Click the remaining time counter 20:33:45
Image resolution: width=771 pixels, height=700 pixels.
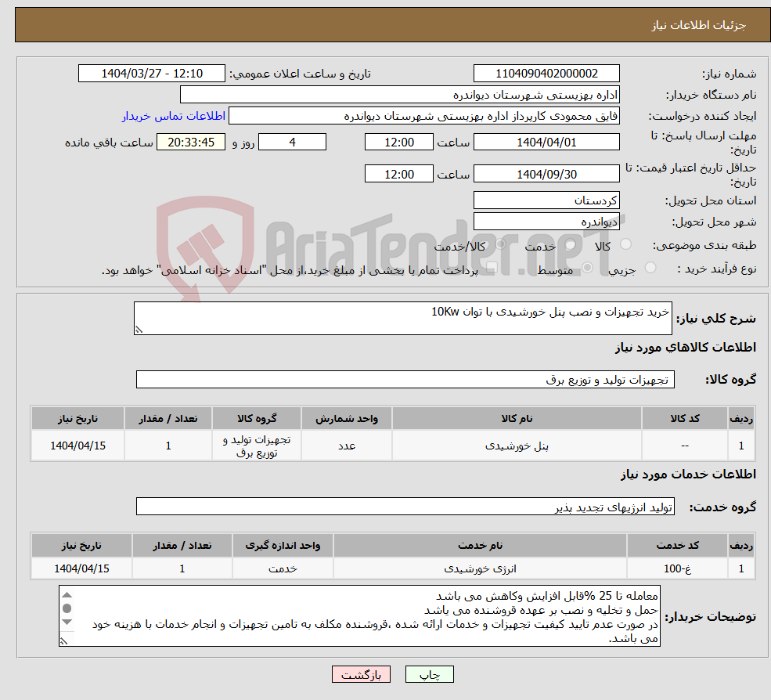point(190,142)
